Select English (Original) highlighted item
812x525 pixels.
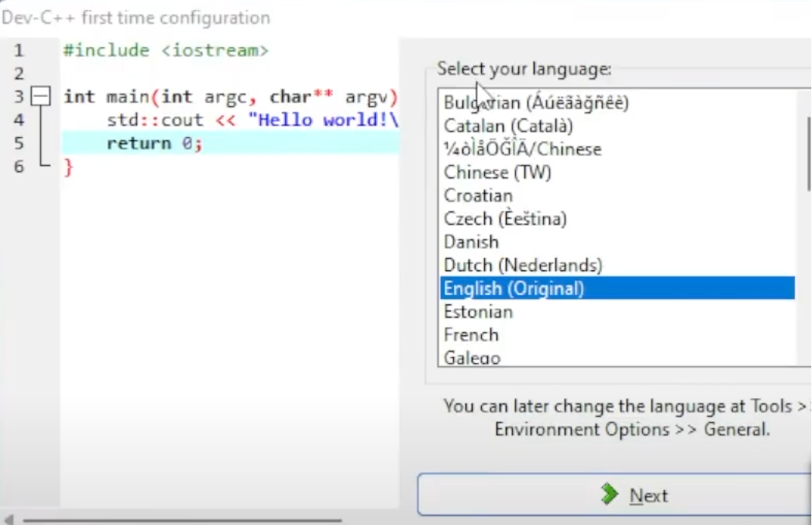[514, 289]
